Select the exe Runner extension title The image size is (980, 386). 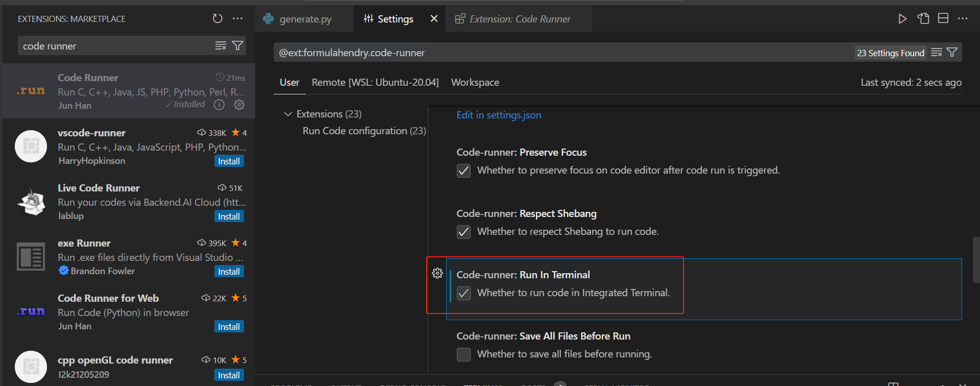(x=84, y=243)
